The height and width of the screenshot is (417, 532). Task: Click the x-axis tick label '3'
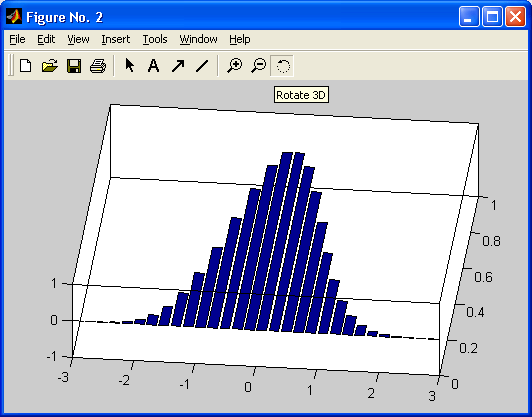click(432, 396)
